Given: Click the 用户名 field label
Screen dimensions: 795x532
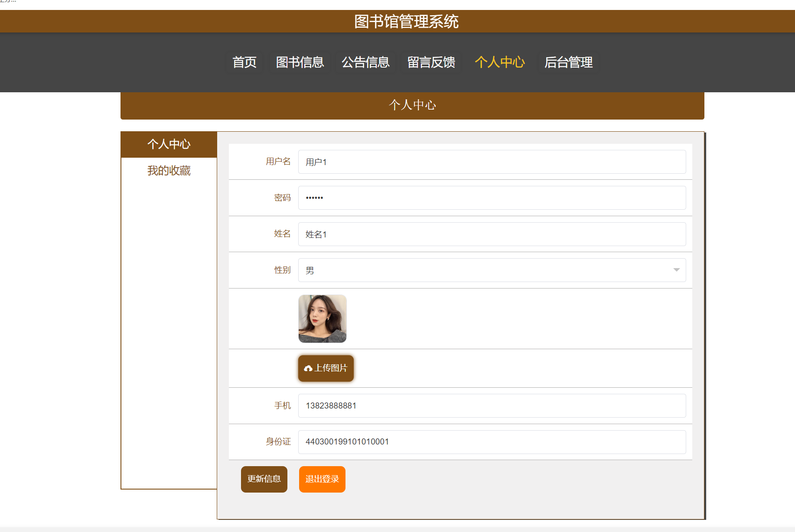Looking at the screenshot, I should 278,162.
